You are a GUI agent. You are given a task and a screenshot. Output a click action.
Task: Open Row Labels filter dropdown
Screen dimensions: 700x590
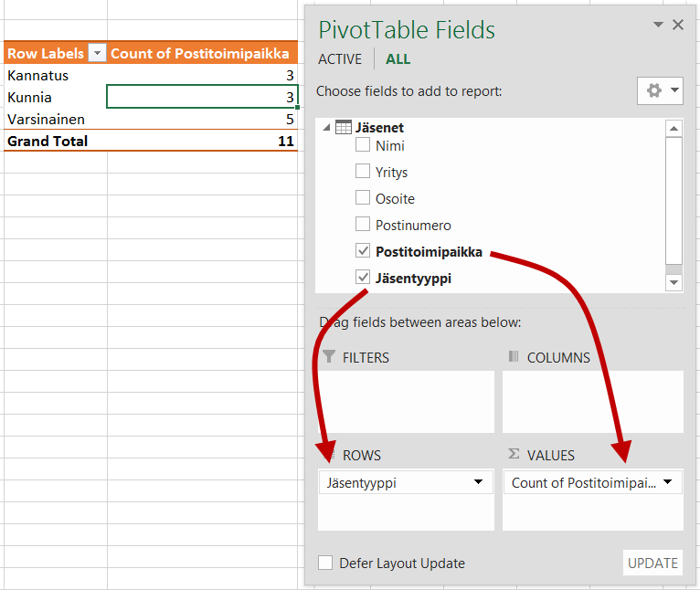97,54
